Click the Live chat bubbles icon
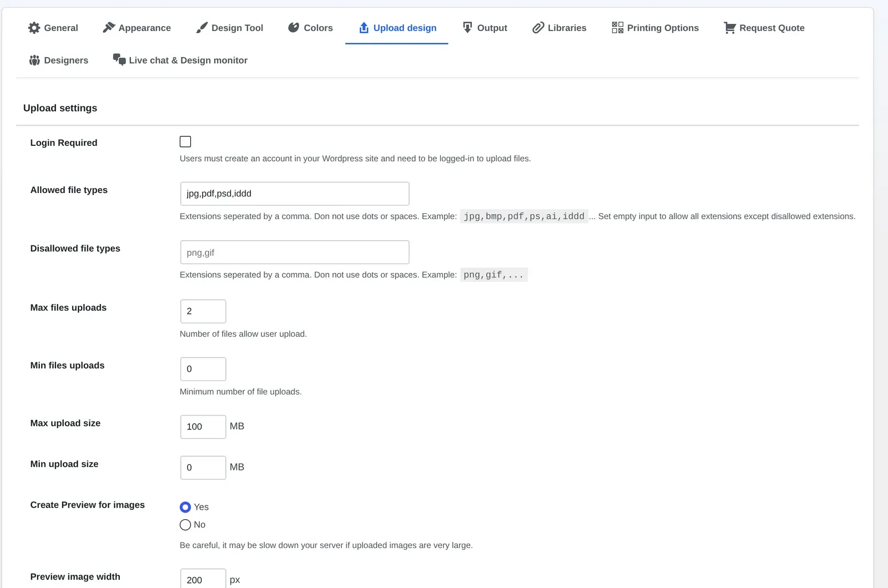 click(119, 59)
